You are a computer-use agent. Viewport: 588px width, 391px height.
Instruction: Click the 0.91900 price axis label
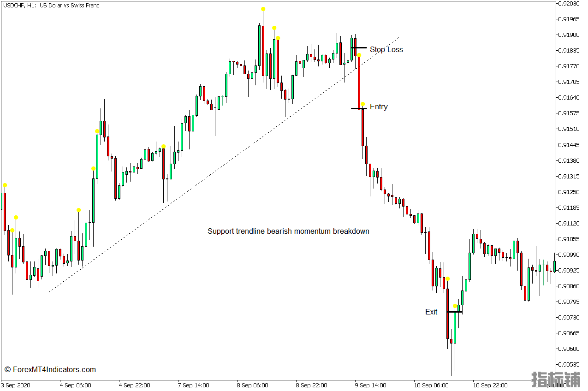569,35
